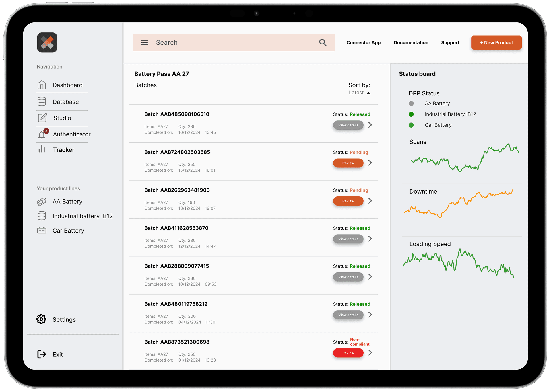Expand batch AAB724802503585 with chevron

(x=370, y=163)
